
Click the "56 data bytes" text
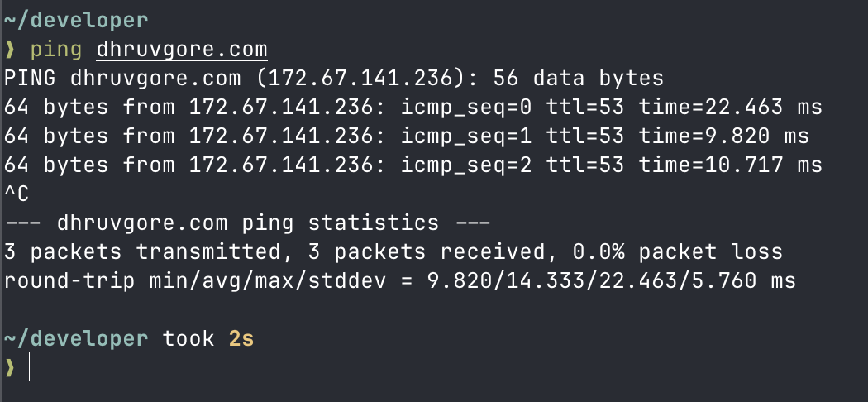[x=578, y=79]
